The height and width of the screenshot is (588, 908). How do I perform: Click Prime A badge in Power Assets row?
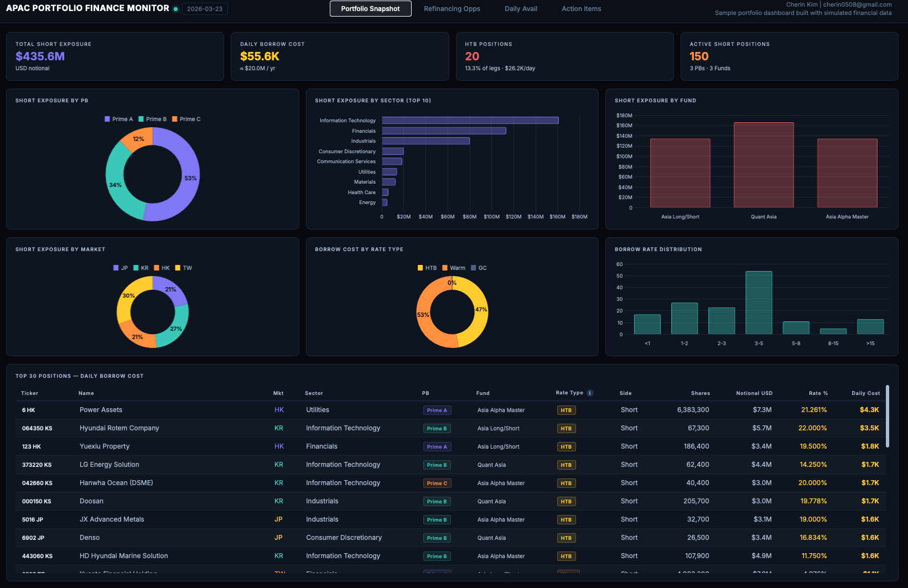[x=437, y=410]
